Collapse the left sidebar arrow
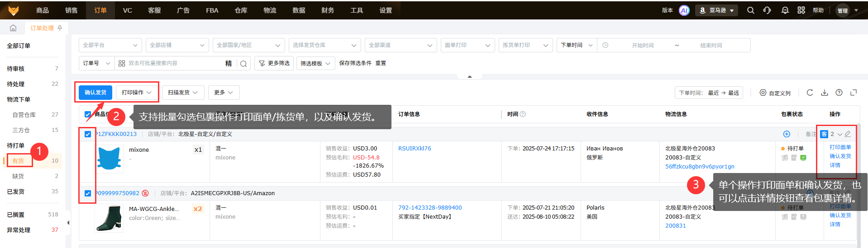868x248 pixels. click(68, 223)
